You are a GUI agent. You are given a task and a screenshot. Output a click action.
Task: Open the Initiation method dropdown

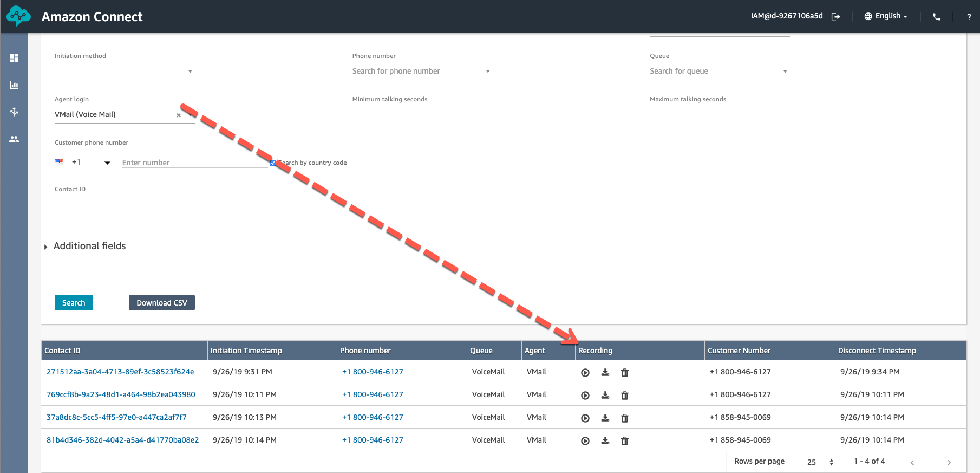pos(125,72)
